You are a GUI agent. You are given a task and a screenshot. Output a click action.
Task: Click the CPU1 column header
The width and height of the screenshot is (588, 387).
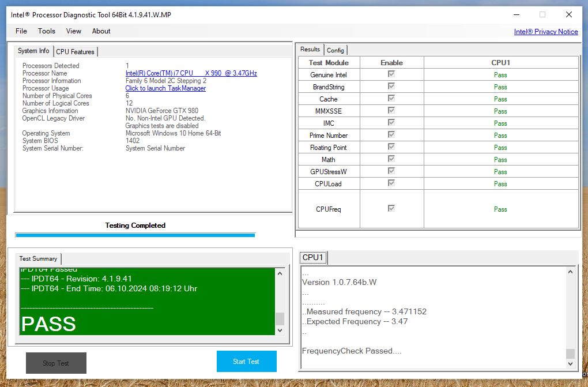tap(500, 63)
